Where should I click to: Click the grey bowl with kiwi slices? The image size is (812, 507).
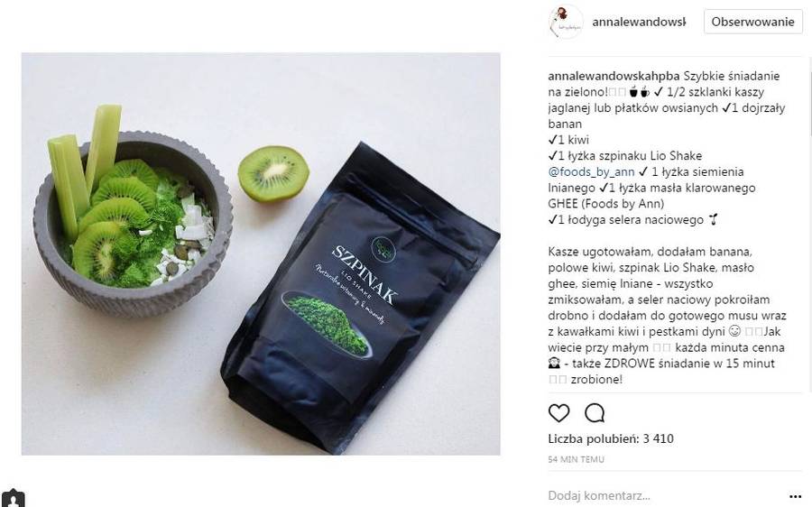point(133,224)
